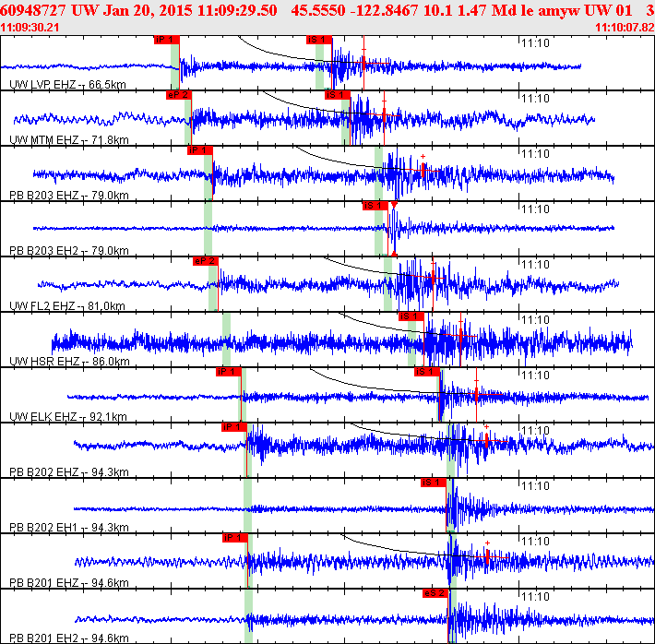655x644 pixels.
Task: Select the eP 2 pick flag on UW FL2 EHZ
Action: [206, 261]
